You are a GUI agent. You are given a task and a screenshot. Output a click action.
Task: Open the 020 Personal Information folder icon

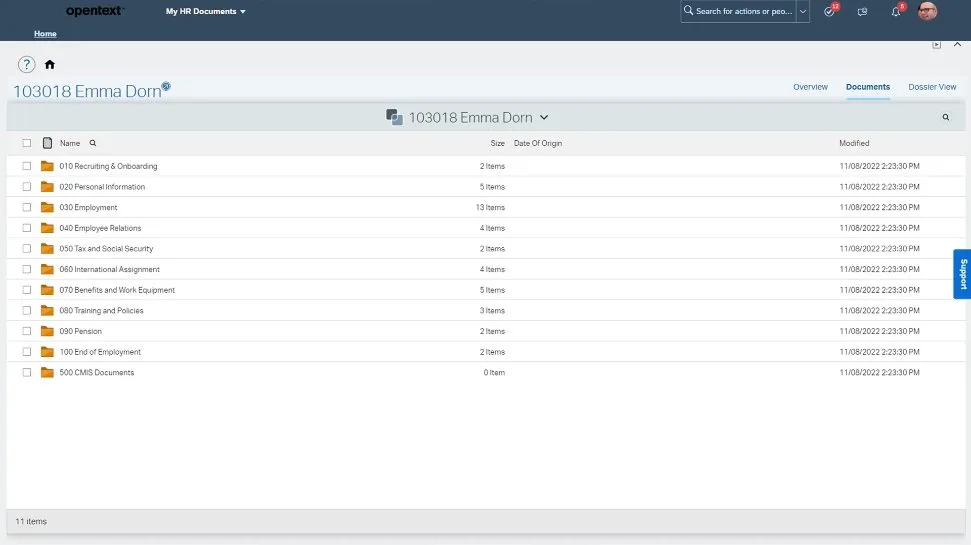[47, 186]
